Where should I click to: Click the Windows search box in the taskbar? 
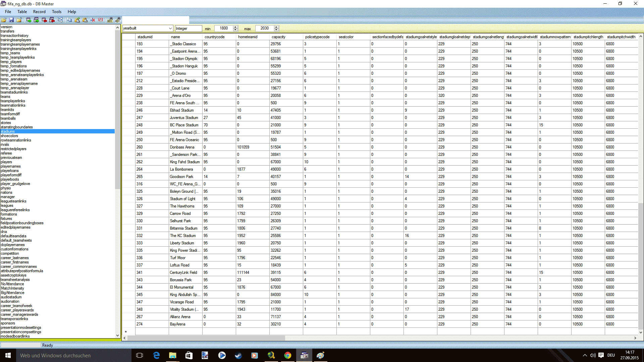tap(74, 355)
